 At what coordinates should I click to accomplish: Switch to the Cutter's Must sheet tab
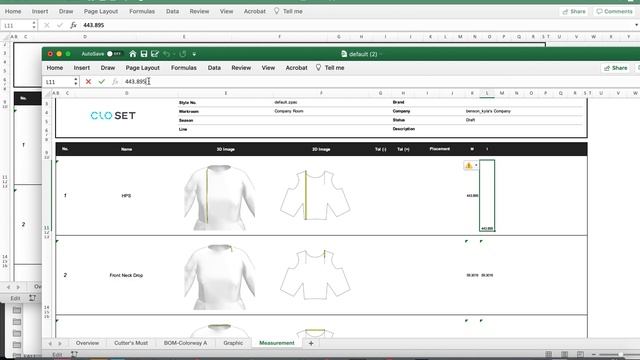point(131,343)
